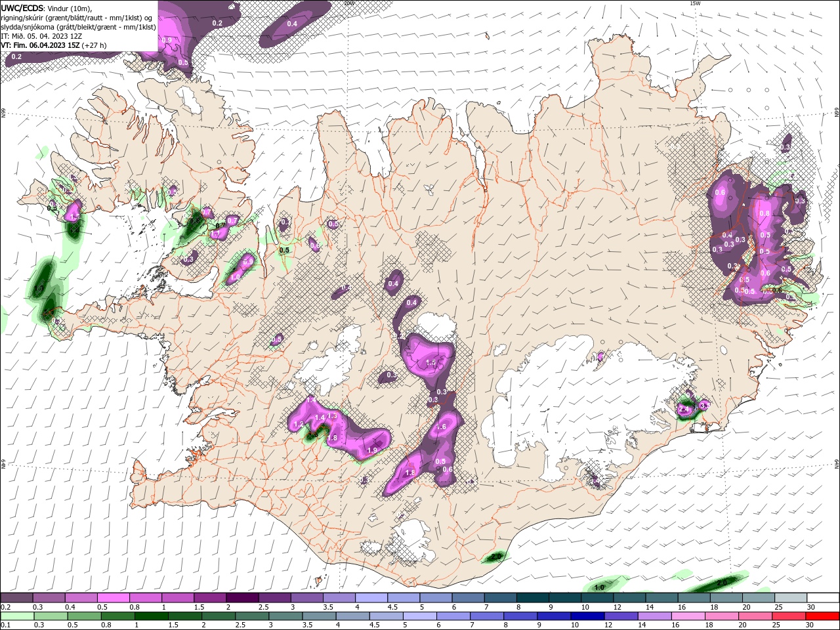Click the '1.5' value in the central highland pink blob
Screen dimensions: 840x630
point(431,363)
